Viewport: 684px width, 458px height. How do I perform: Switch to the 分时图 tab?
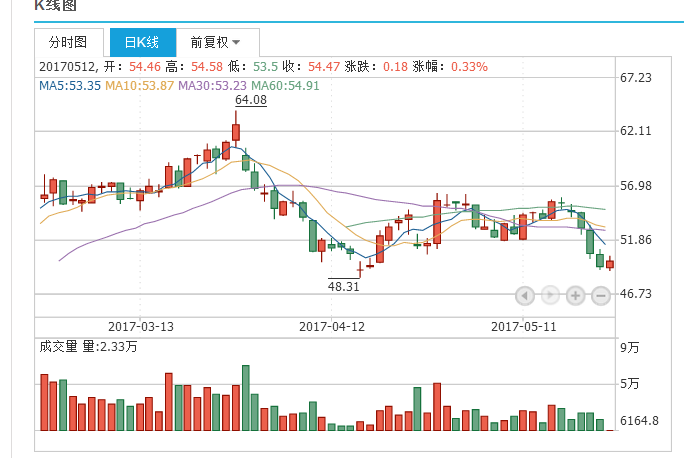(68, 42)
